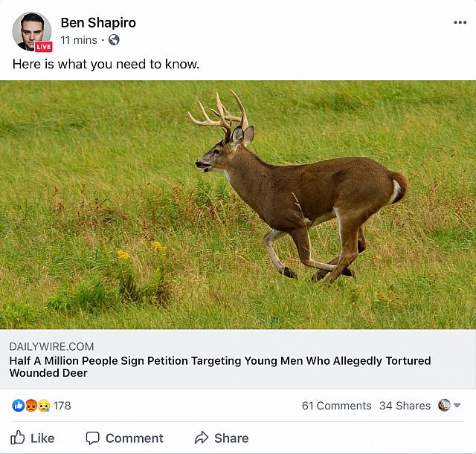This screenshot has height=454, width=476.
Task: Open the Half A Million People headline link
Action: (x=220, y=366)
